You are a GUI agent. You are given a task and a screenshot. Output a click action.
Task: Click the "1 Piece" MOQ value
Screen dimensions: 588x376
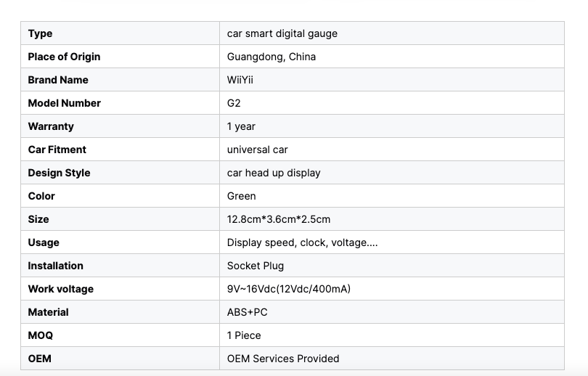click(244, 335)
